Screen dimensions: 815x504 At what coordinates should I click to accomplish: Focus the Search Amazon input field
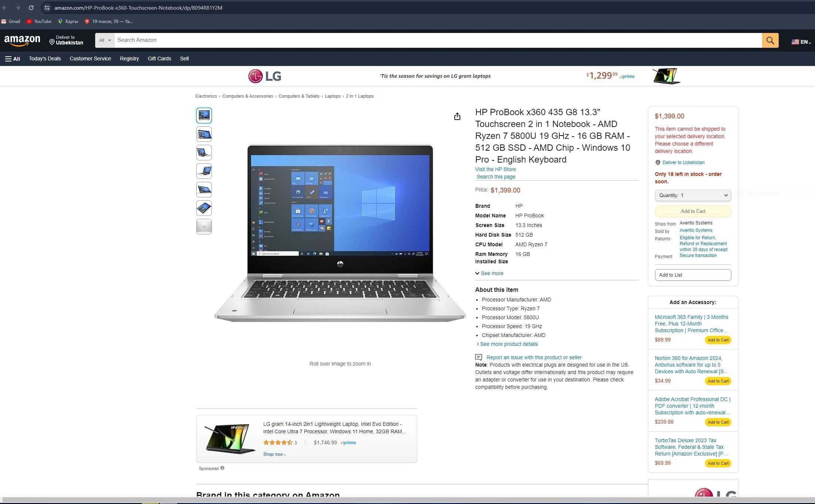(x=438, y=40)
